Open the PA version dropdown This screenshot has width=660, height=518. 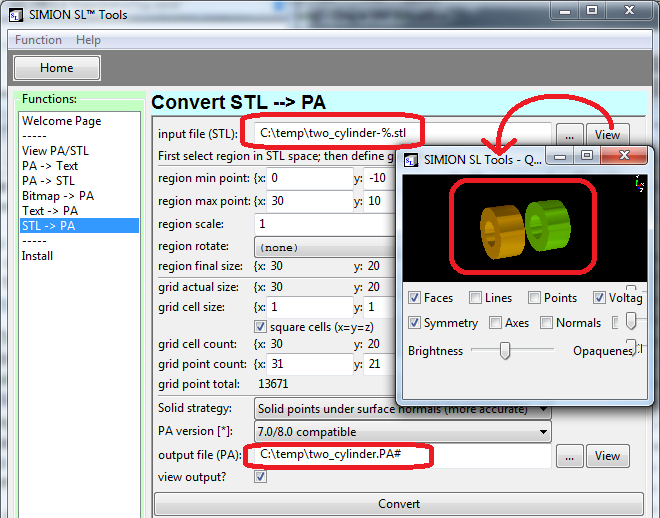[402, 432]
